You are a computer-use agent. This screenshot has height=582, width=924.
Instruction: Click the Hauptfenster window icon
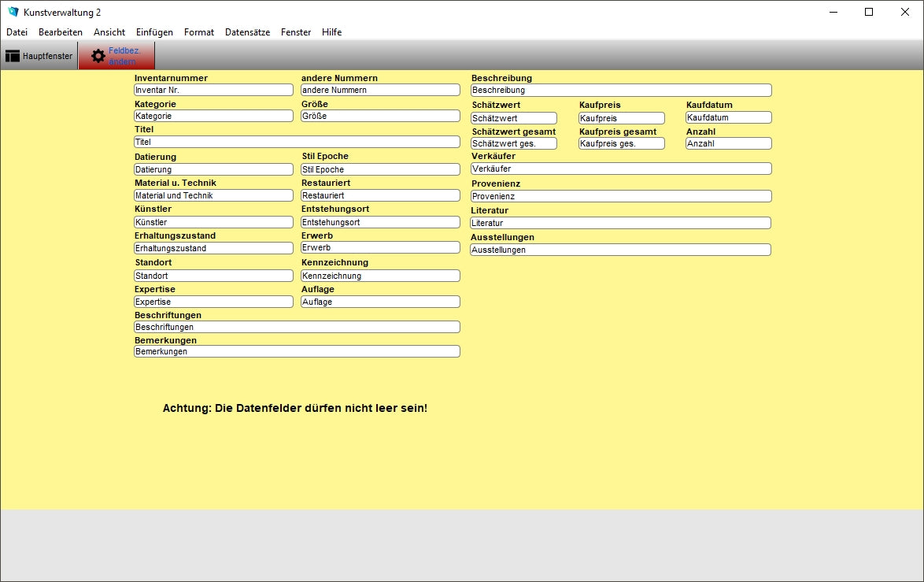[13, 56]
